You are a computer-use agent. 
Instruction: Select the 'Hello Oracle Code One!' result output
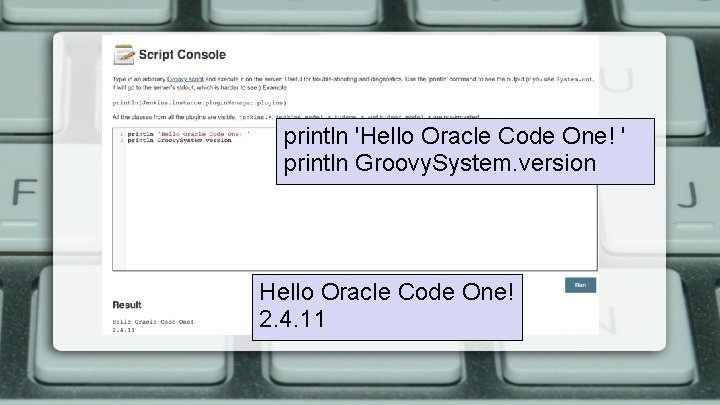pos(153,322)
